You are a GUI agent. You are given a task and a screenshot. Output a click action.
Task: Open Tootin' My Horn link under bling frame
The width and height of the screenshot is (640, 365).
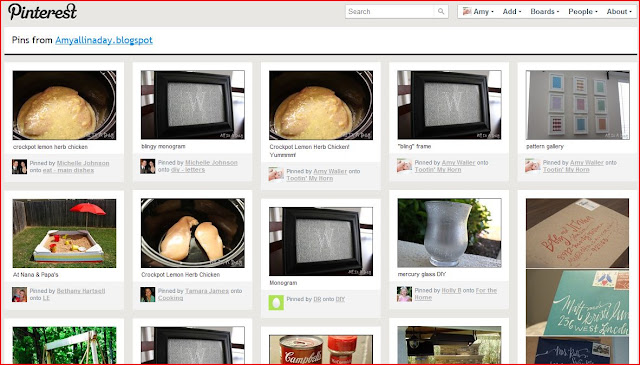438,170
